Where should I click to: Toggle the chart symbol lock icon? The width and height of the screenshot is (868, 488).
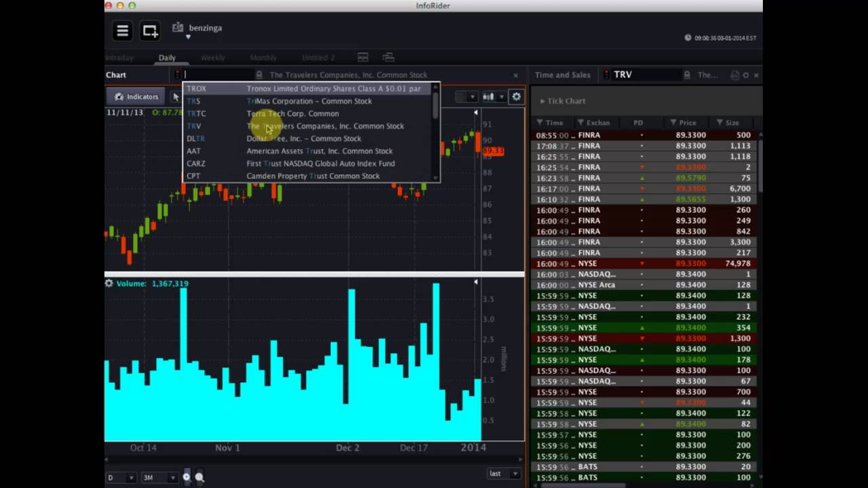coord(259,75)
